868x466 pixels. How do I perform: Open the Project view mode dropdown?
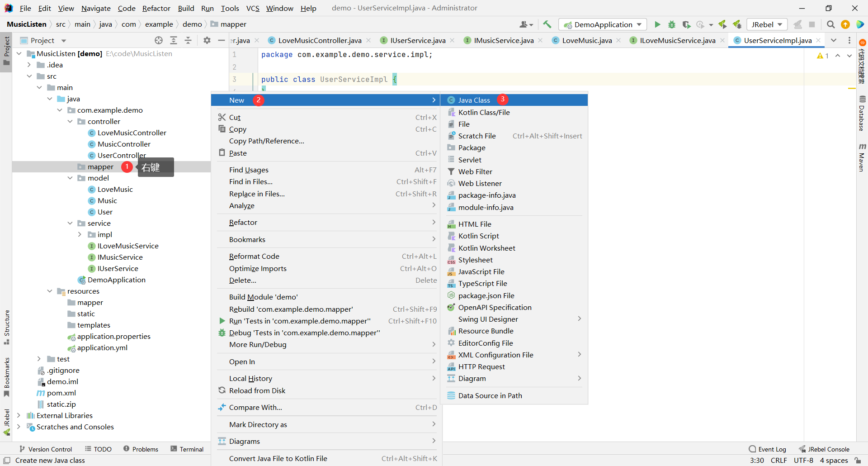click(64, 40)
